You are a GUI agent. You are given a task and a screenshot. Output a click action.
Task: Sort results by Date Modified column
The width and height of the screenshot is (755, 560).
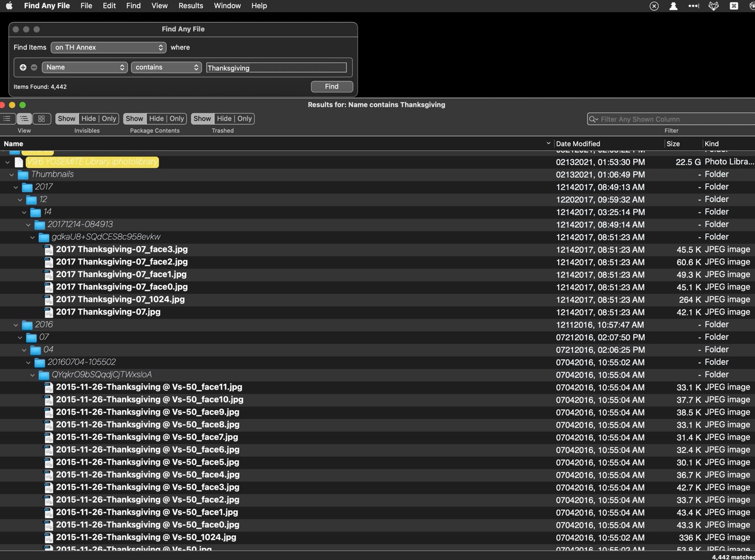[609, 143]
